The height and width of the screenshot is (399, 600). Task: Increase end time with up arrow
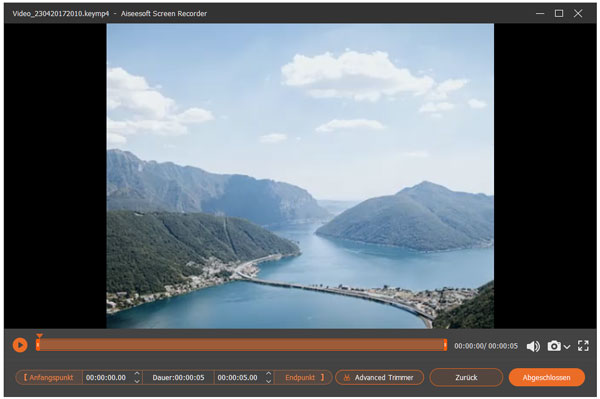coord(269,374)
